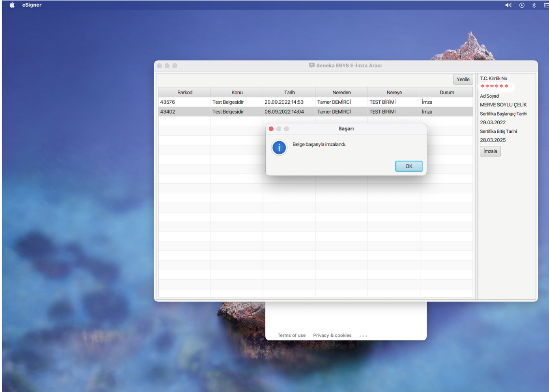The width and height of the screenshot is (549, 392).
Task: Sort table by Barkod column header
Action: pyautogui.click(x=185, y=92)
